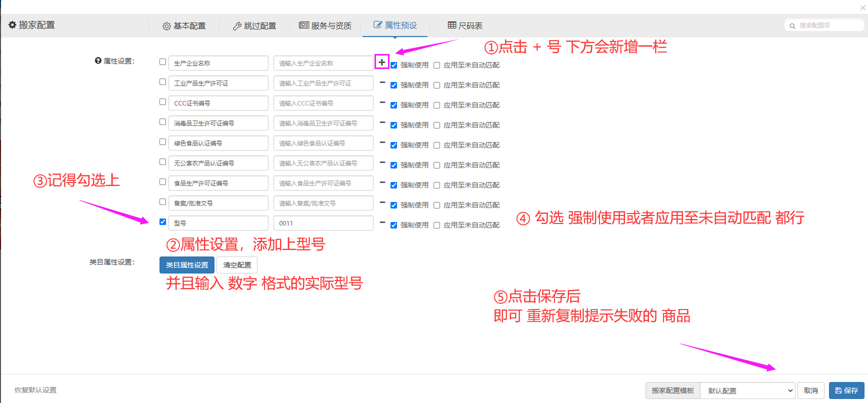Click the 型号 value field containing 0011
The width and height of the screenshot is (868, 403).
click(x=323, y=223)
